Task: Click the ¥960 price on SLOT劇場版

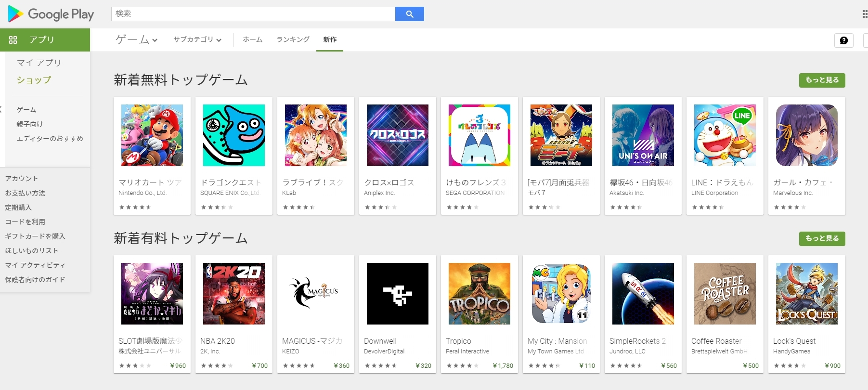Action: [178, 366]
